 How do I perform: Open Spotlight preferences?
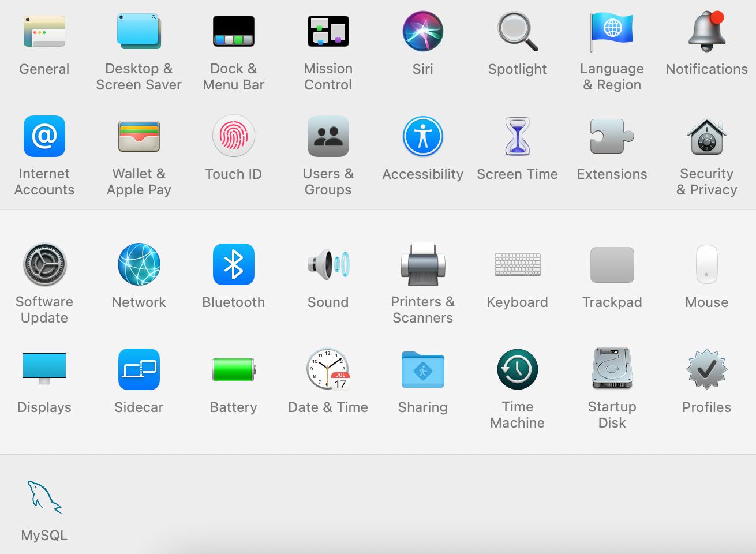518,32
